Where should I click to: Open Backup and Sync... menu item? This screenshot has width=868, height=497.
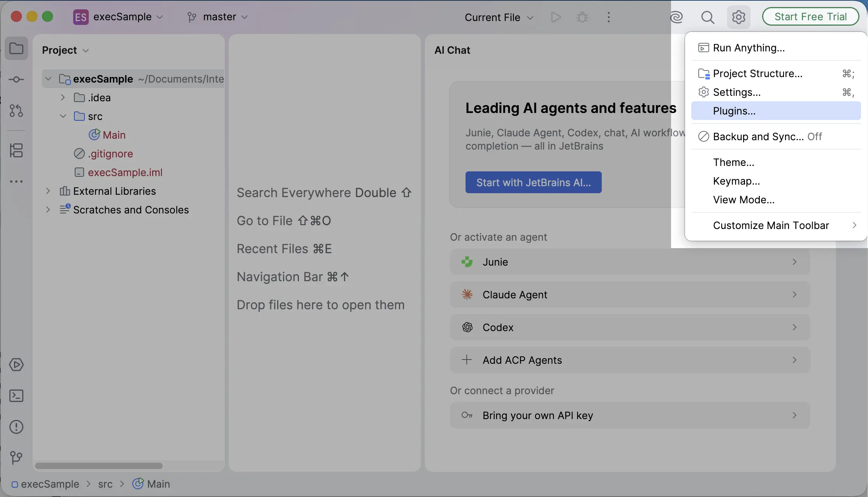click(776, 137)
